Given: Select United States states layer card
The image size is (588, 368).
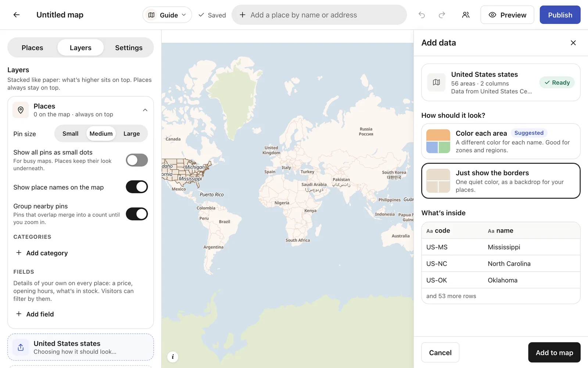Looking at the screenshot, I should [x=80, y=347].
